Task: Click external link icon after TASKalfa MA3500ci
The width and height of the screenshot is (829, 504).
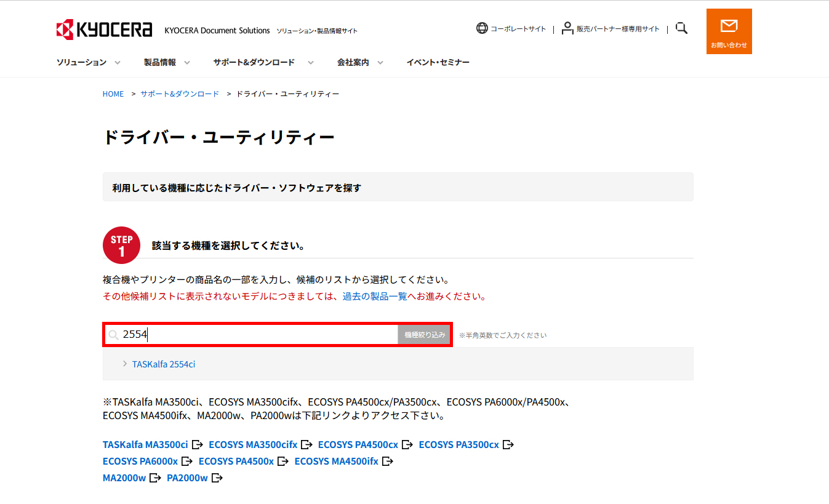Action: [198, 444]
